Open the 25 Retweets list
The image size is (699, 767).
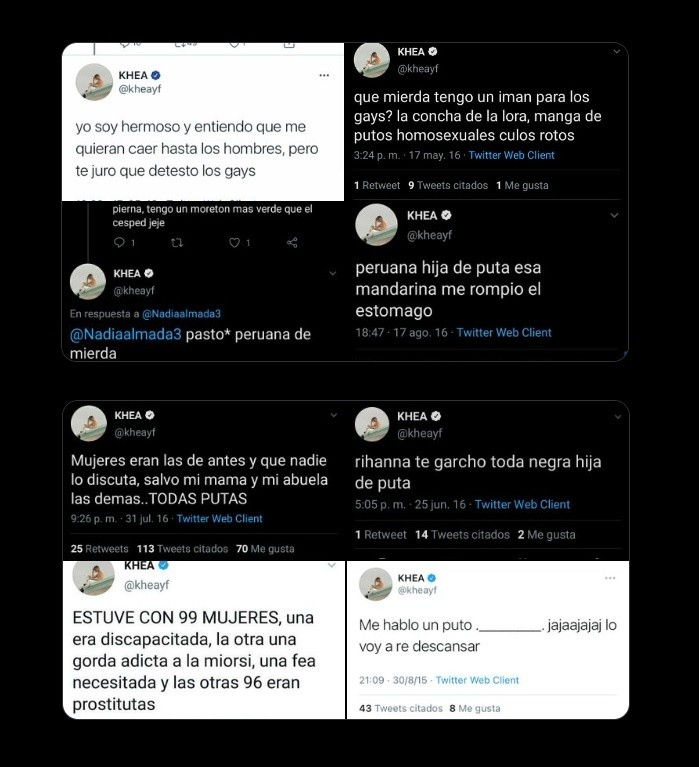pyautogui.click(x=100, y=549)
